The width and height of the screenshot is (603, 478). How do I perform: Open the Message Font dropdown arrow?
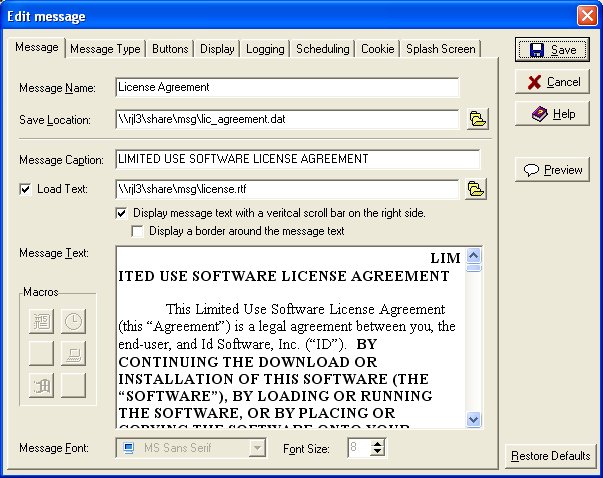[x=257, y=448]
